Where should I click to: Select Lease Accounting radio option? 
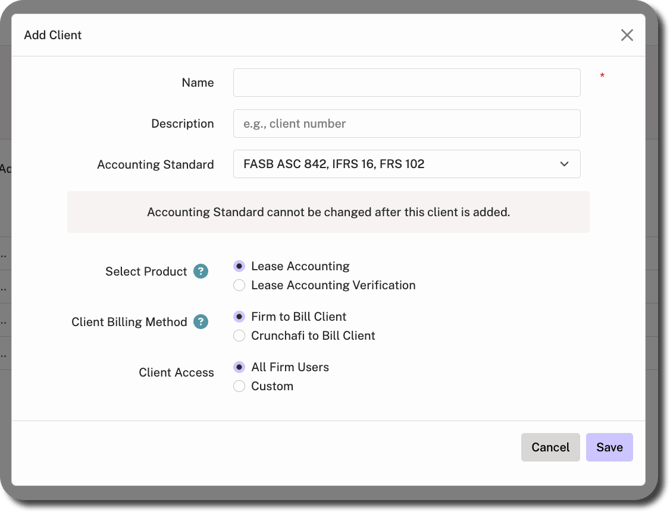coord(239,266)
